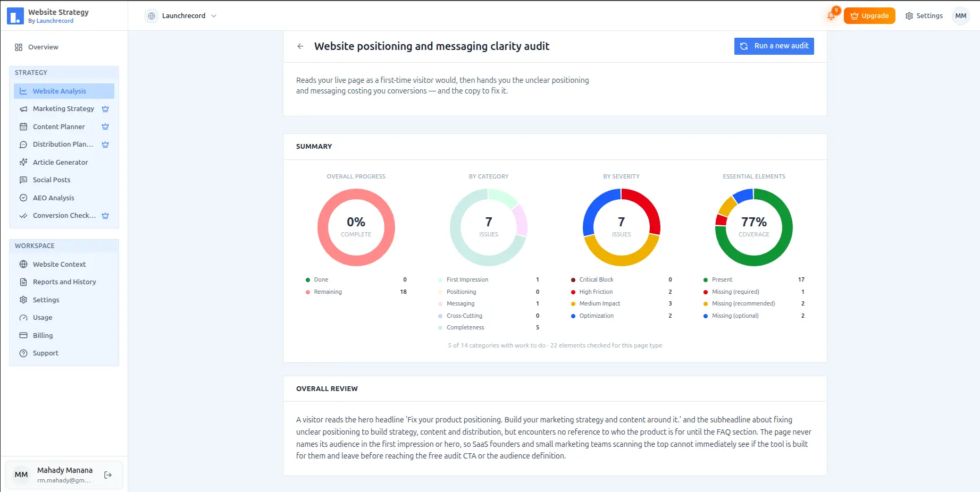Click the orange Upgrade button
Screen dimensions: 980x492
(869, 16)
